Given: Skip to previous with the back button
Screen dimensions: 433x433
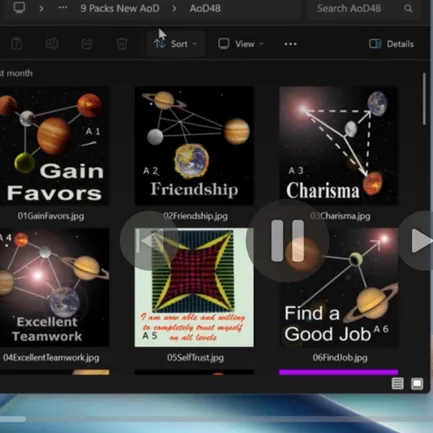Looking at the screenshot, I should pos(149,240).
